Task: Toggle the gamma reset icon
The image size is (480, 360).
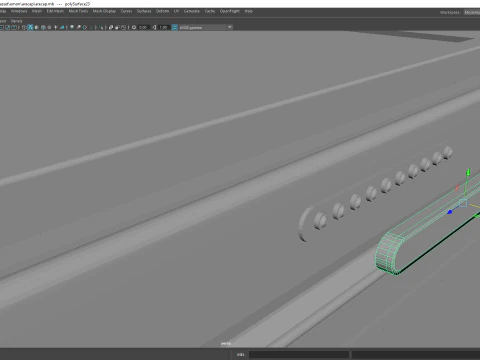Action: 154,27
